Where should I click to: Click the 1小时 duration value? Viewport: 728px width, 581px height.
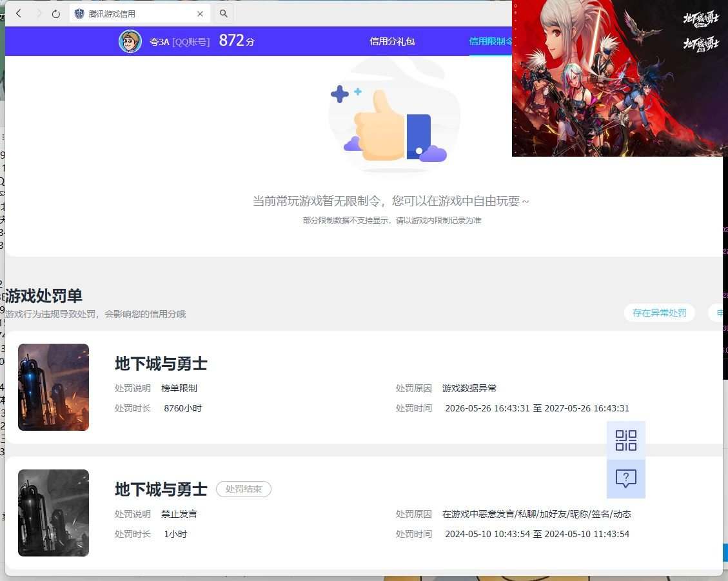[x=175, y=534]
